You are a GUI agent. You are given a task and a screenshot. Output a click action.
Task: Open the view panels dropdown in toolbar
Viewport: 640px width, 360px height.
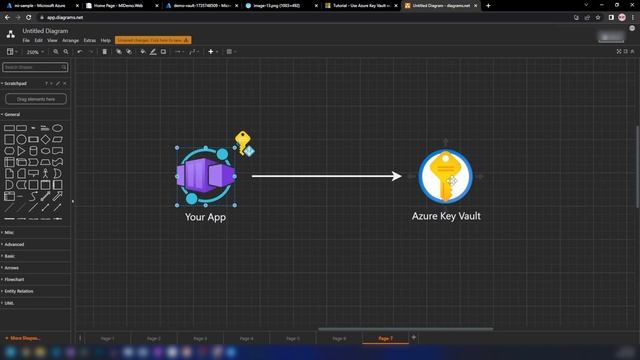(x=12, y=52)
